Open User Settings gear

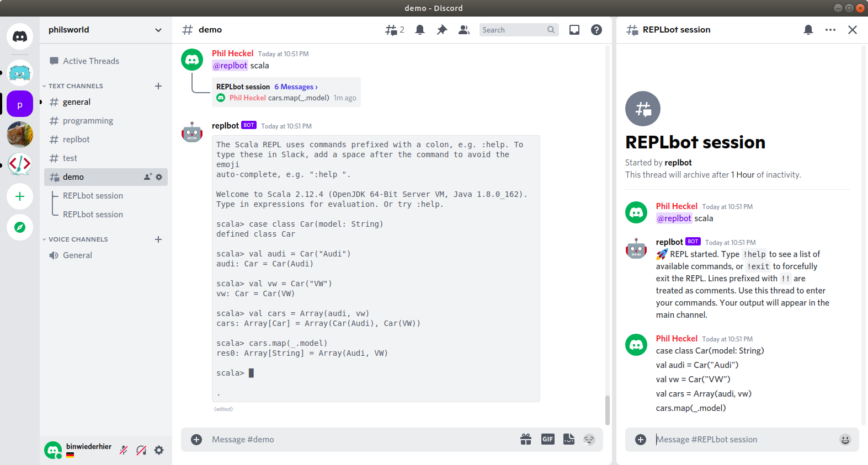(159, 450)
